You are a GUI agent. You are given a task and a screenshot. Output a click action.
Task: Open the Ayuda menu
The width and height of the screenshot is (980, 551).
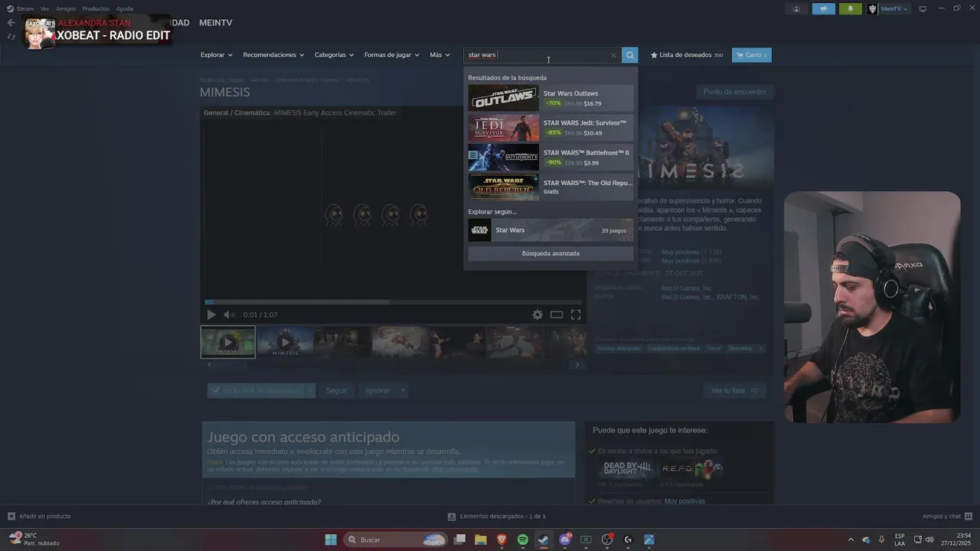124,9
